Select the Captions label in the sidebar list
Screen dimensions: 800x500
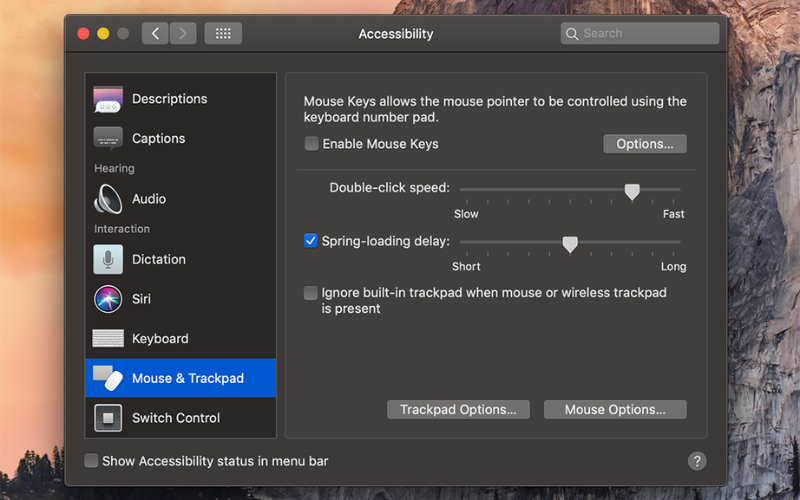click(x=159, y=138)
